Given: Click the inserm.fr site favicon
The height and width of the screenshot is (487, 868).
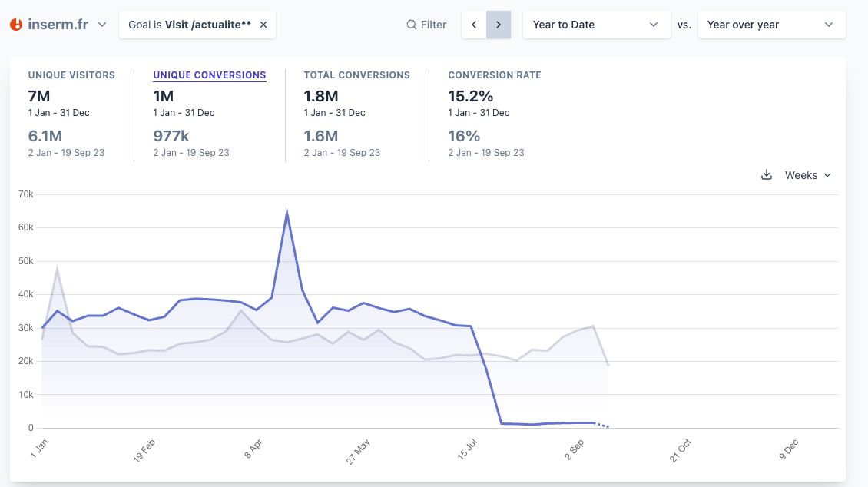Looking at the screenshot, I should point(16,25).
